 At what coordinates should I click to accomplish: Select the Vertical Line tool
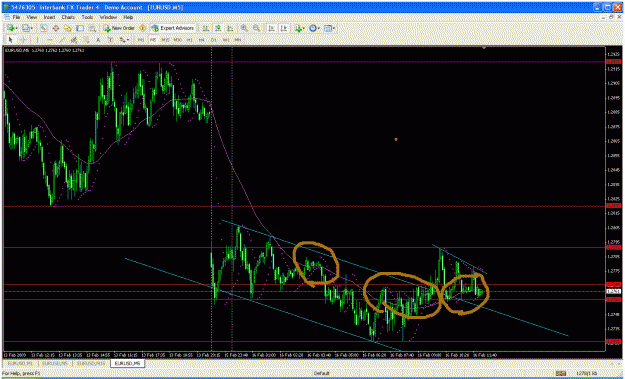37,40
